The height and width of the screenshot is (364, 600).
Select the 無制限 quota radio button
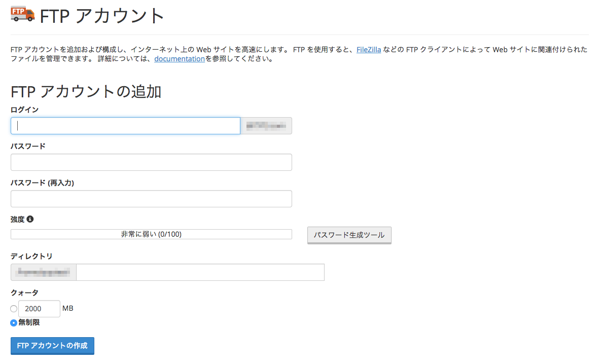pyautogui.click(x=14, y=322)
